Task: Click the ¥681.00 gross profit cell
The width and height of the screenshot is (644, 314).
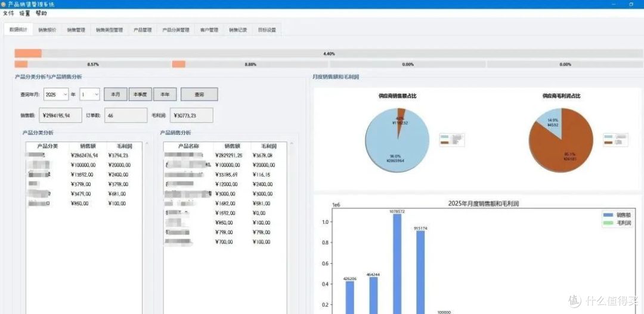Action: 117,193
